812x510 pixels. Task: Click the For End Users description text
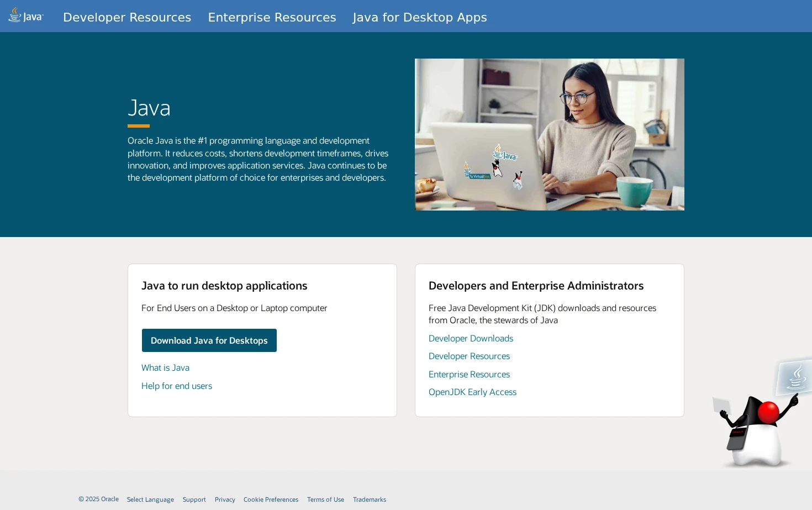pos(234,308)
